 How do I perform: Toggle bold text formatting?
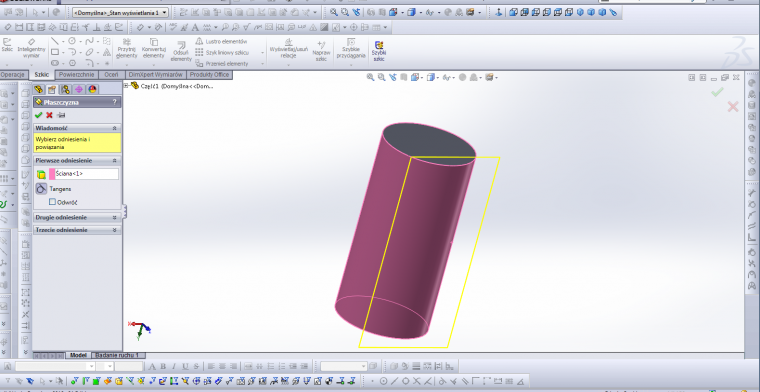point(163,366)
